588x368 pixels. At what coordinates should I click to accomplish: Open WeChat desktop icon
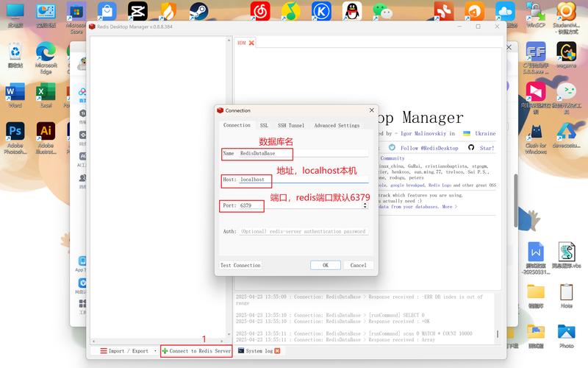(382, 12)
